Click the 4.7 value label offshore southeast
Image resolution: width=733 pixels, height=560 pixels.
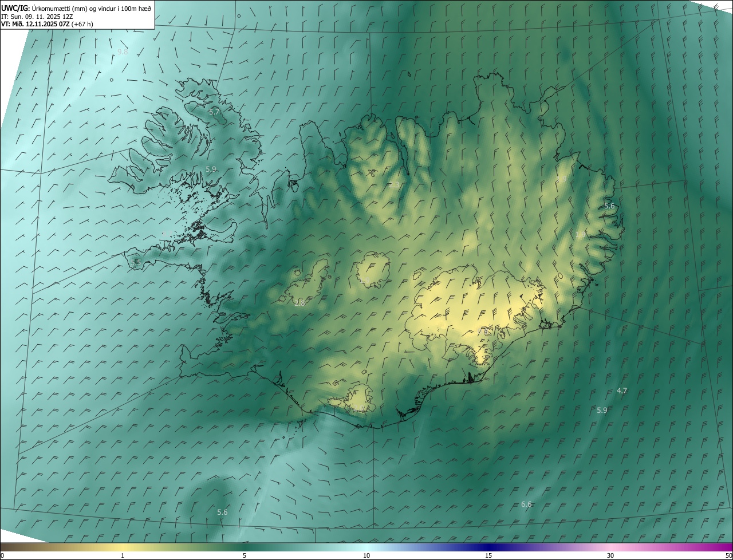(x=622, y=391)
